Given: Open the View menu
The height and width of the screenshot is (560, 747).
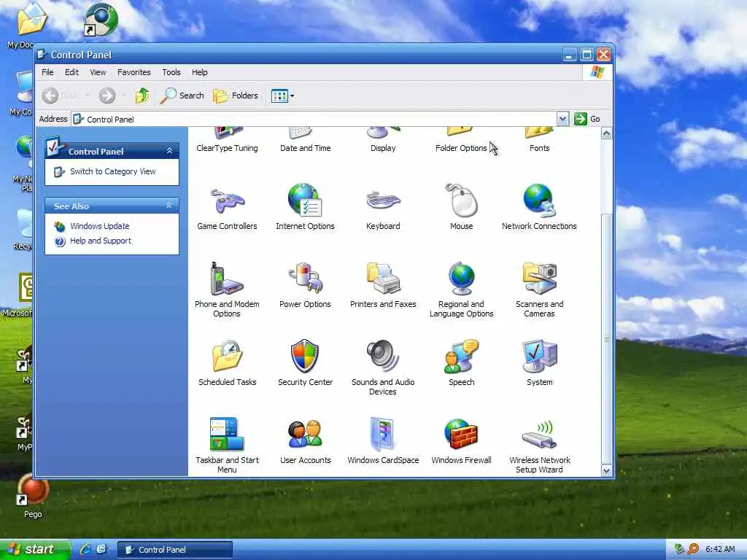Looking at the screenshot, I should (98, 72).
